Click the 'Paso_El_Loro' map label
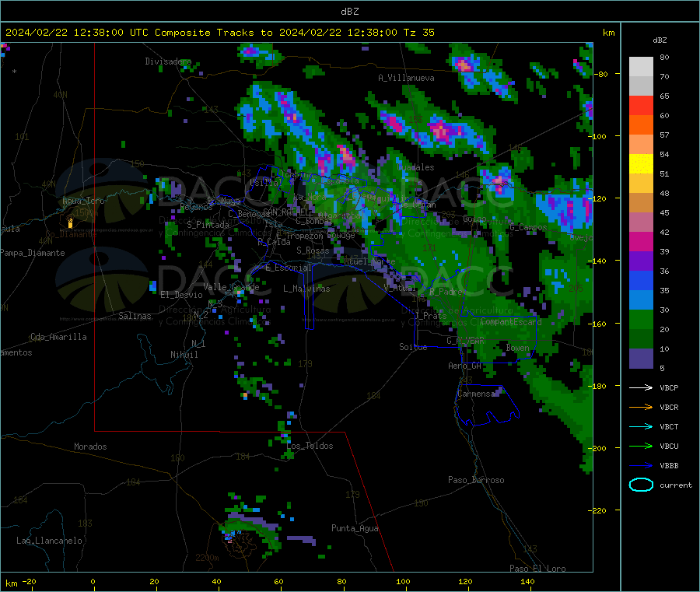 click(537, 569)
